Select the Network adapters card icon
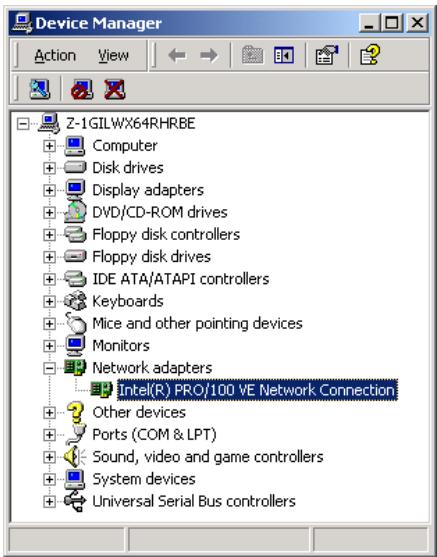This screenshot has width=437, height=557. tap(75, 368)
